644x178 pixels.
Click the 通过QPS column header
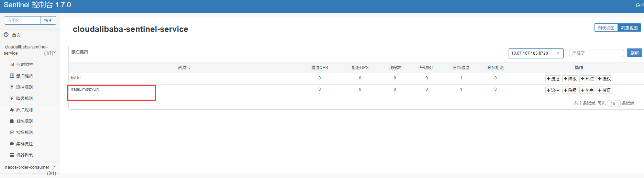(x=320, y=68)
